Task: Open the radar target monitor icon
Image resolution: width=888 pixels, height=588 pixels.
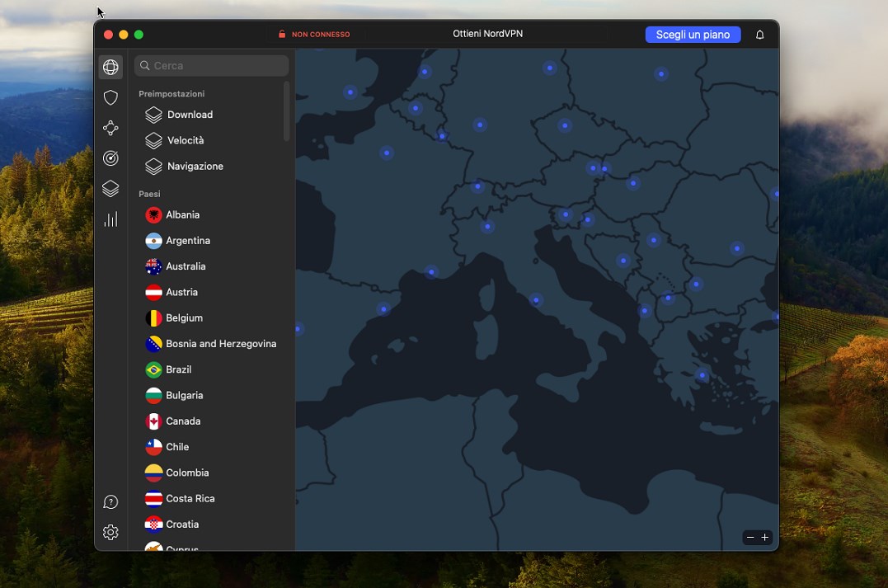Action: (110, 158)
